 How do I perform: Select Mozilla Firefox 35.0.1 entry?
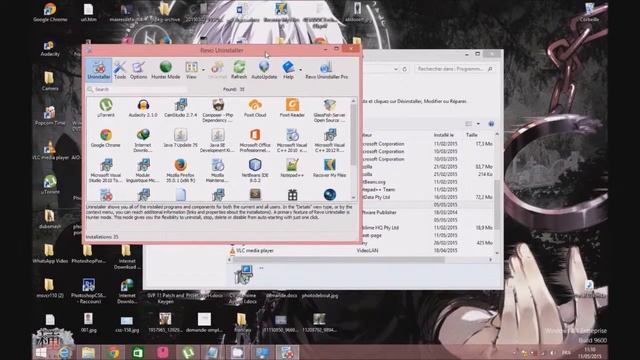click(180, 170)
